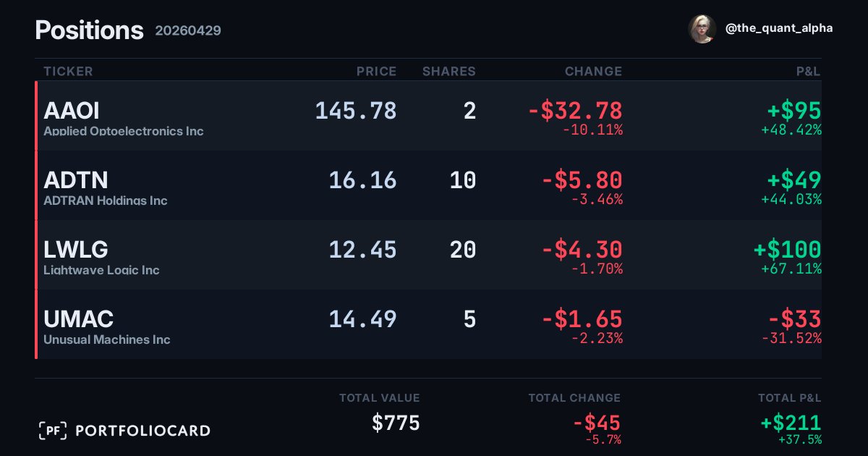Click the Positions page title
This screenshot has height=456, width=868.
click(x=90, y=30)
